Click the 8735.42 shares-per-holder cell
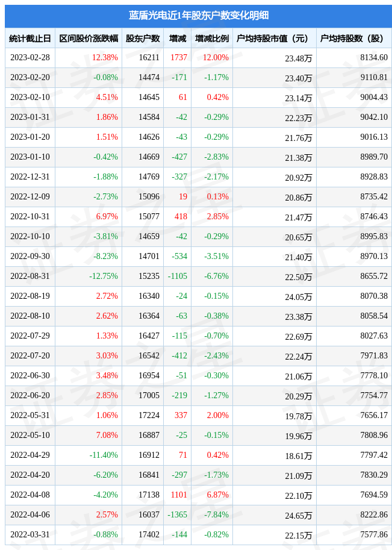The height and width of the screenshot is (550, 392). 374,197
